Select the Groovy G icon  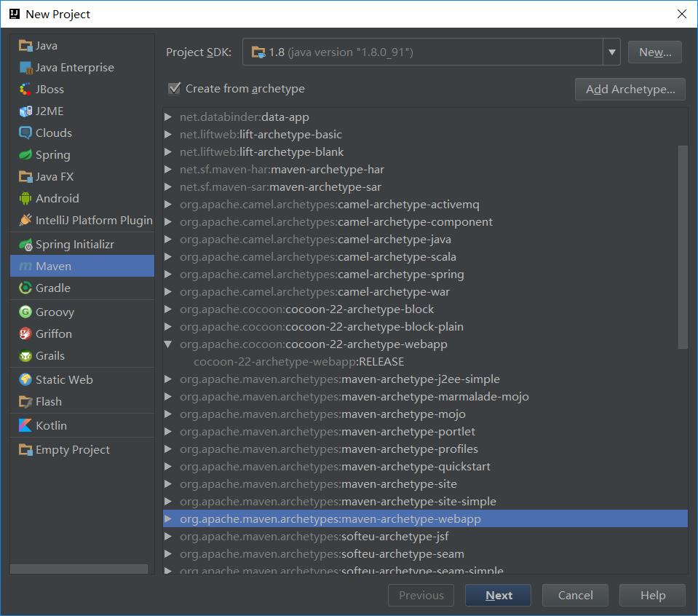click(25, 312)
